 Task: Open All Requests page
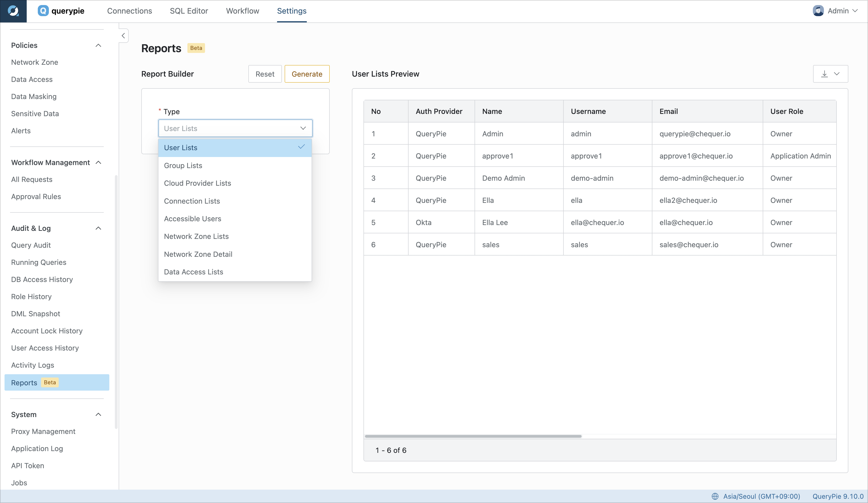coord(32,179)
